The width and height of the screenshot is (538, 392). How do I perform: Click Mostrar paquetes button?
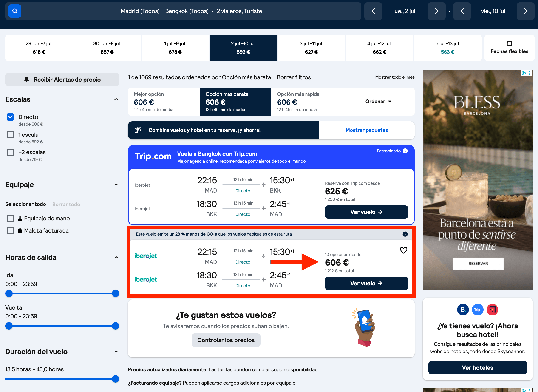pyautogui.click(x=367, y=130)
